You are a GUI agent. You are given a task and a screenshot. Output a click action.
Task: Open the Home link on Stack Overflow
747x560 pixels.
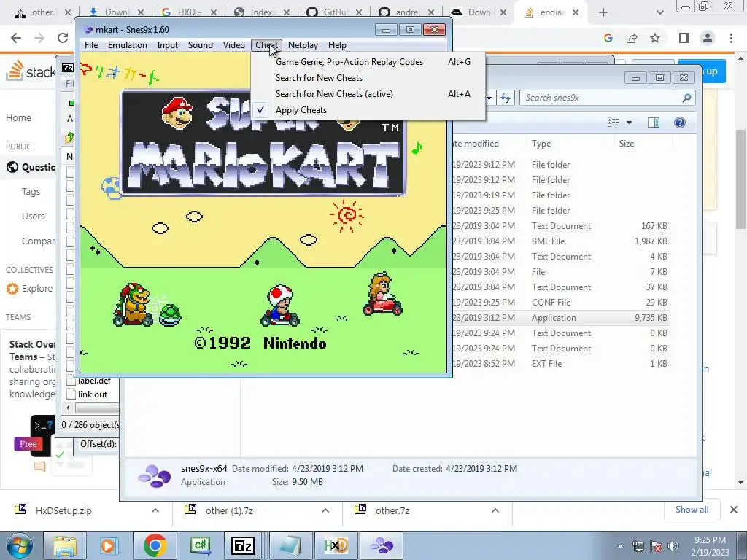(18, 117)
